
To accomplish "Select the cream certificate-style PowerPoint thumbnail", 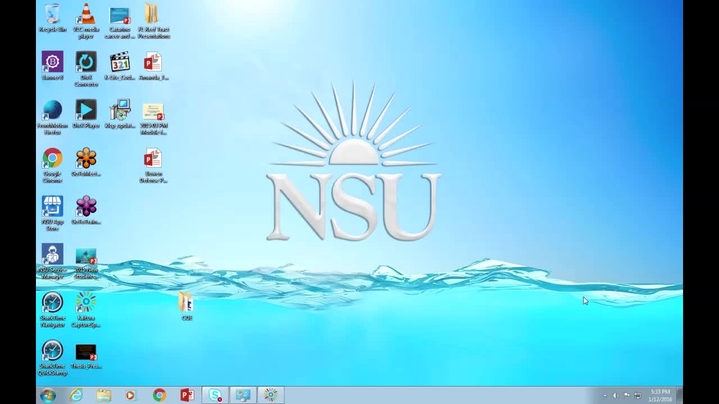I will (153, 112).
